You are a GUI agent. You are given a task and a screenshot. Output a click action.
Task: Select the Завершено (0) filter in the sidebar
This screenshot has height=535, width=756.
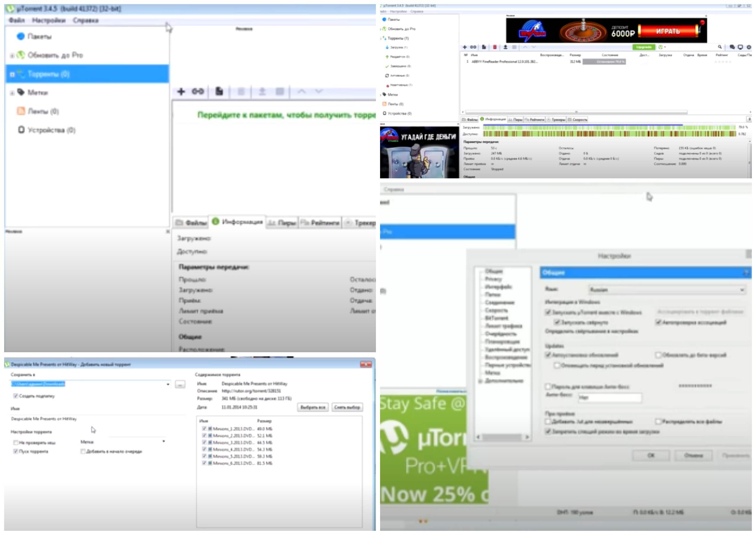(x=398, y=66)
